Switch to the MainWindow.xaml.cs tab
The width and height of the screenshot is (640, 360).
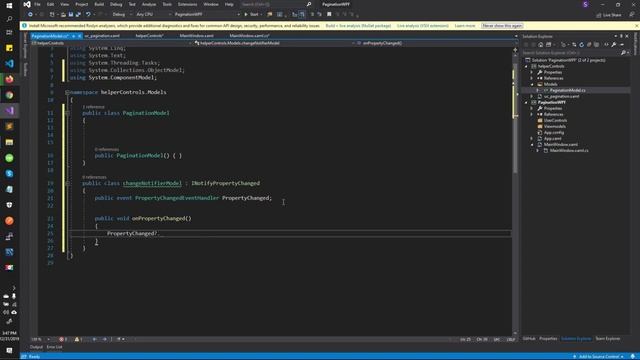point(249,36)
